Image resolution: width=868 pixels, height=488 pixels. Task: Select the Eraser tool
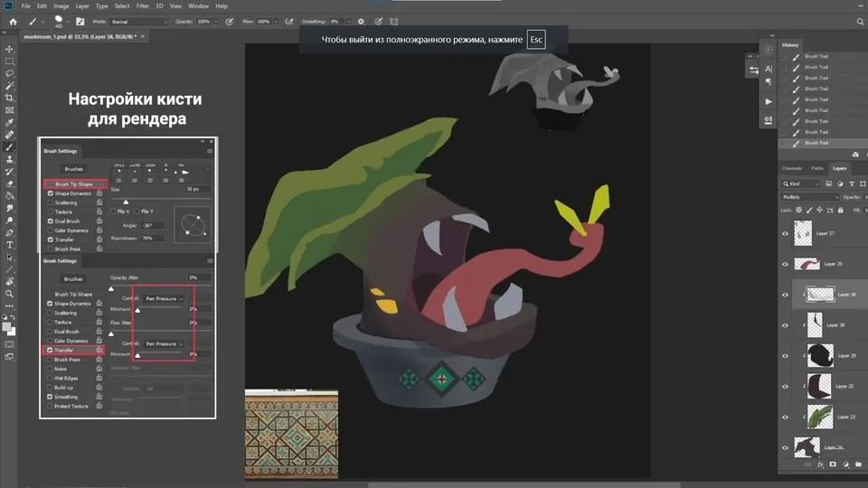coord(9,183)
